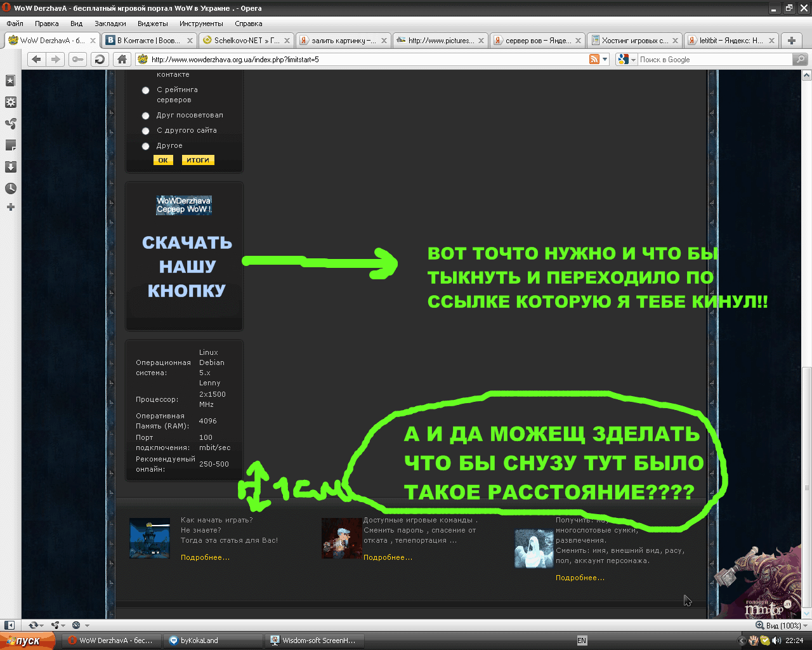Select the 'Другое' poll option
The width and height of the screenshot is (812, 650).
click(145, 146)
